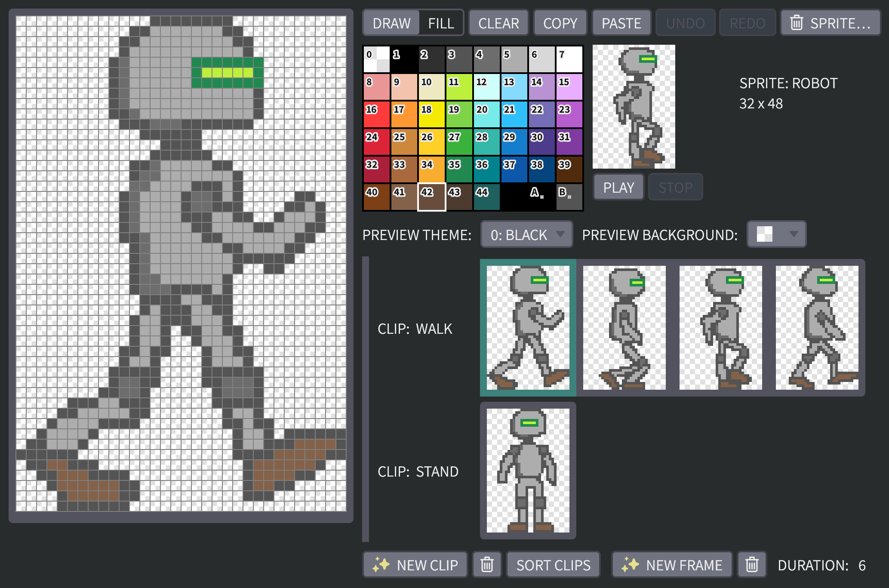
Task: Select palette slot B
Action: [x=569, y=197]
